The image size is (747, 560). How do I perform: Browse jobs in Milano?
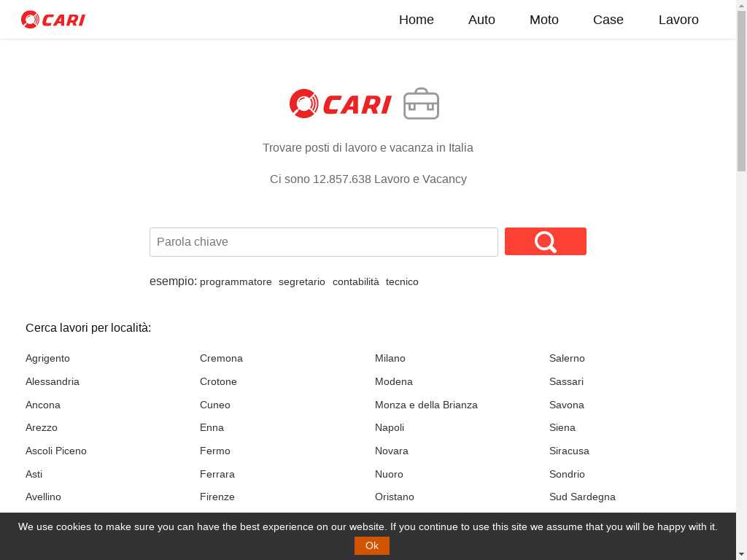click(390, 358)
